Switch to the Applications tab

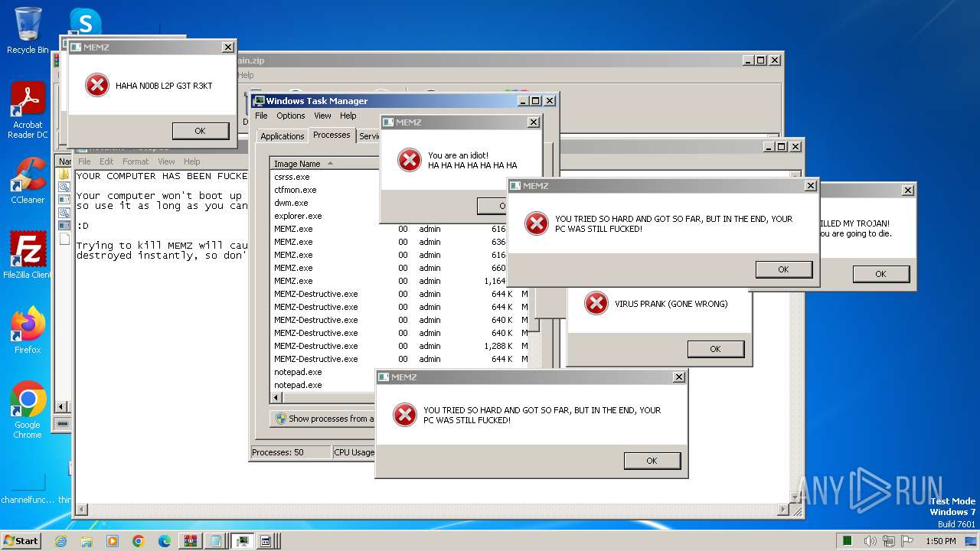[x=283, y=136]
